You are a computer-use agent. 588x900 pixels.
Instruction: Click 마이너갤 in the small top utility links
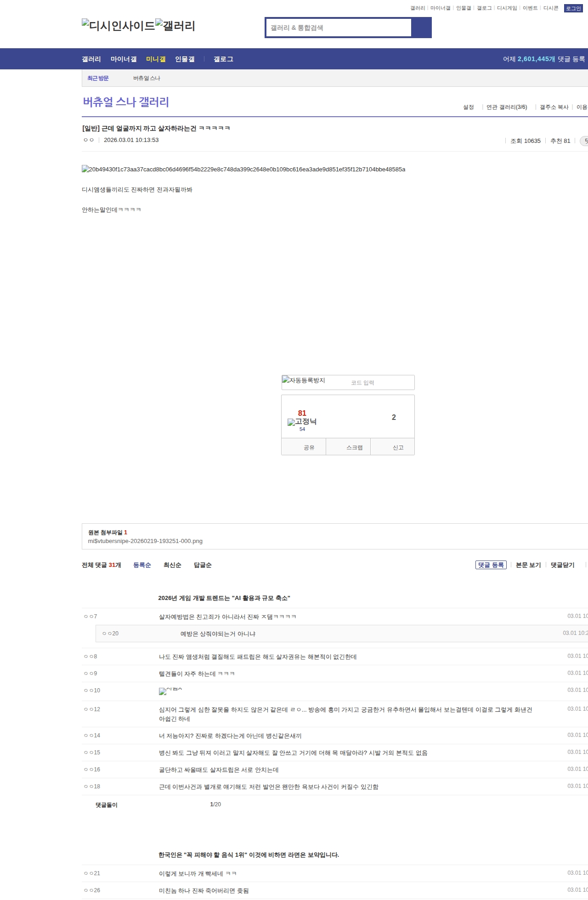[440, 8]
